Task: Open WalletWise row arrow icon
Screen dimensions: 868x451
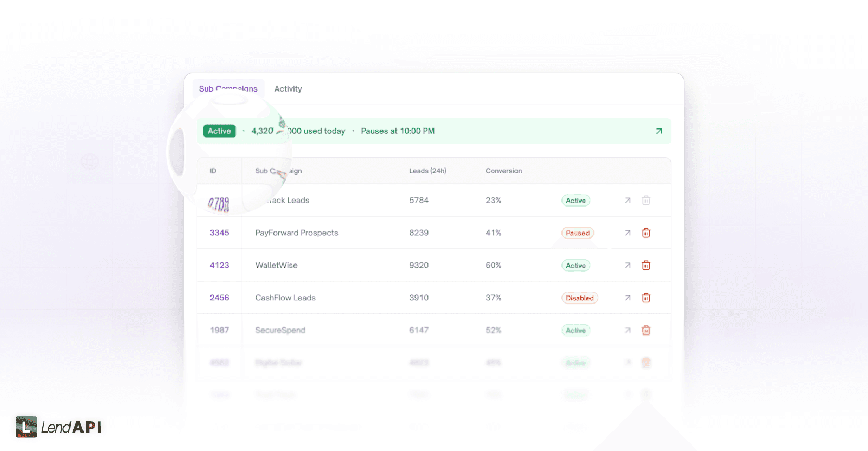Action: (x=628, y=266)
